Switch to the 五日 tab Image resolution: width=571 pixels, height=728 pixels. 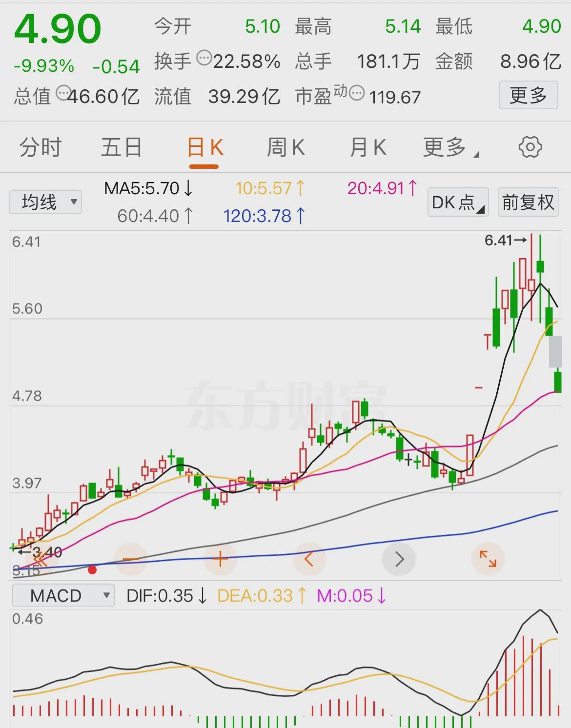click(x=121, y=147)
